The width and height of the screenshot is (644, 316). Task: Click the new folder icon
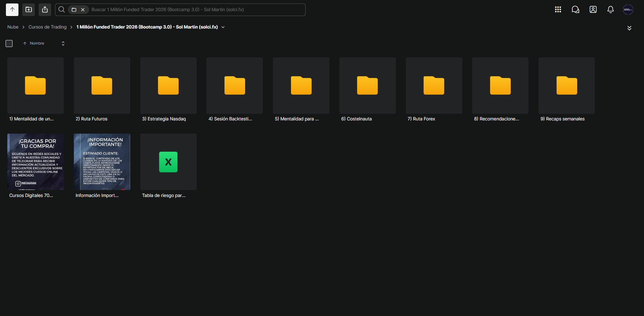pyautogui.click(x=29, y=10)
